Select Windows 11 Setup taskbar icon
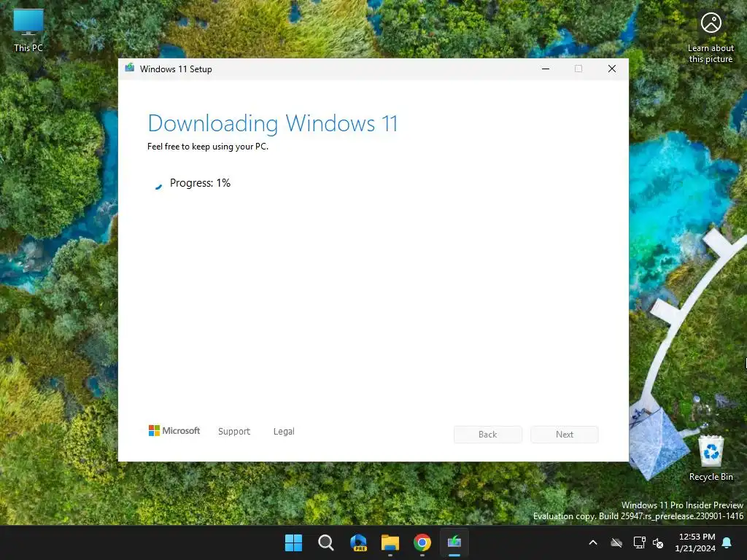Viewport: 747px width, 560px height. pos(454,542)
